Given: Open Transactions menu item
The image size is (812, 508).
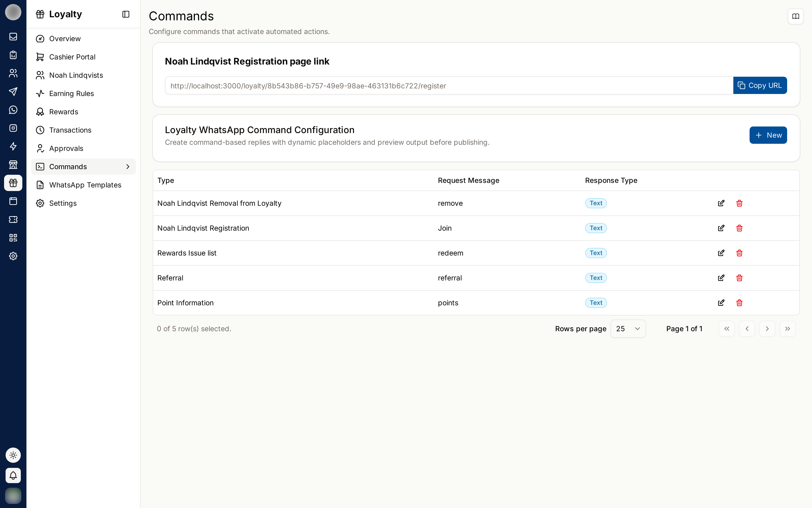Looking at the screenshot, I should (x=83, y=130).
